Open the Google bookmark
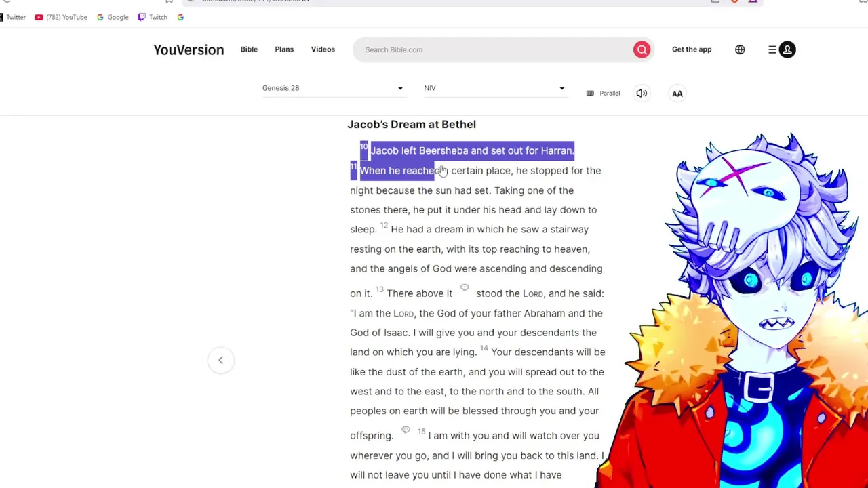 [113, 17]
